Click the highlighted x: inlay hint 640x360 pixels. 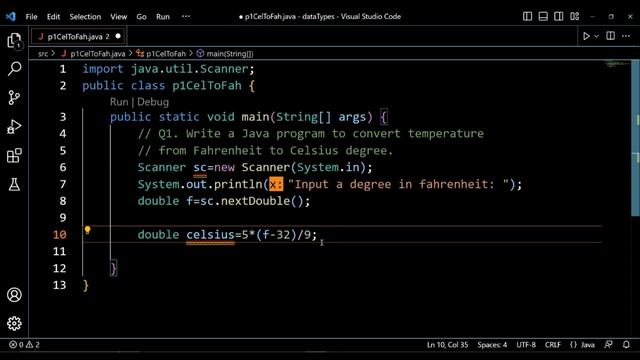pyautogui.click(x=276, y=184)
